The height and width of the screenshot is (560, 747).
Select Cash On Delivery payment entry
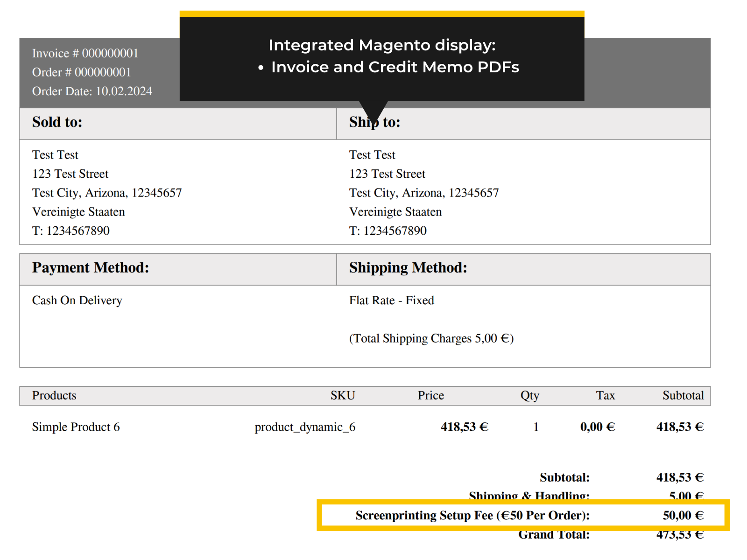tap(77, 300)
